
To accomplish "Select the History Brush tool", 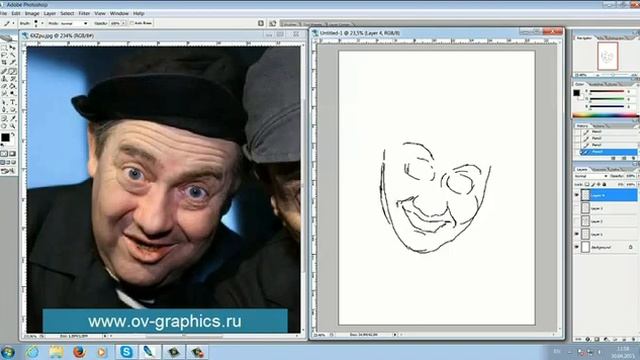I will pyautogui.click(x=12, y=78).
